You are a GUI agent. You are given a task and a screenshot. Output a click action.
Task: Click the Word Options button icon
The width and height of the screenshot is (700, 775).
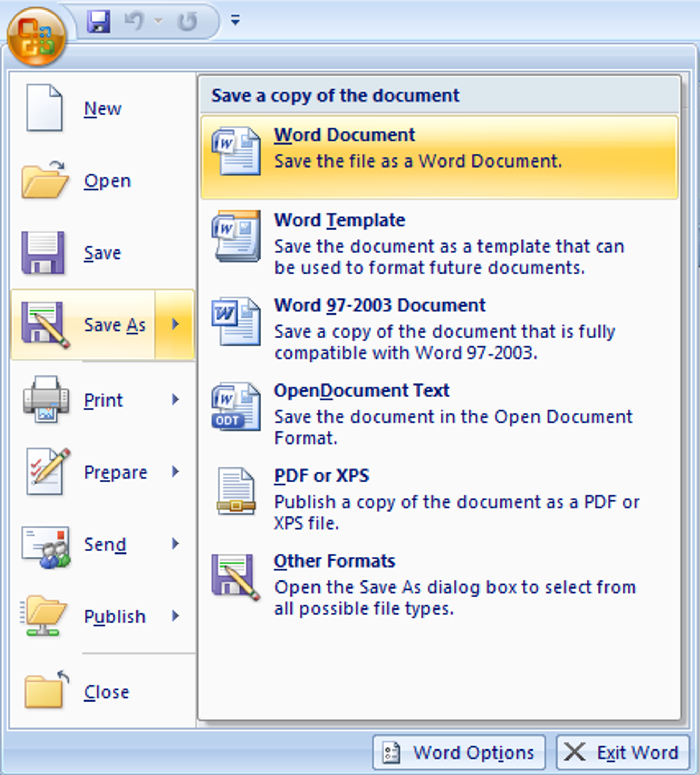coord(391,752)
